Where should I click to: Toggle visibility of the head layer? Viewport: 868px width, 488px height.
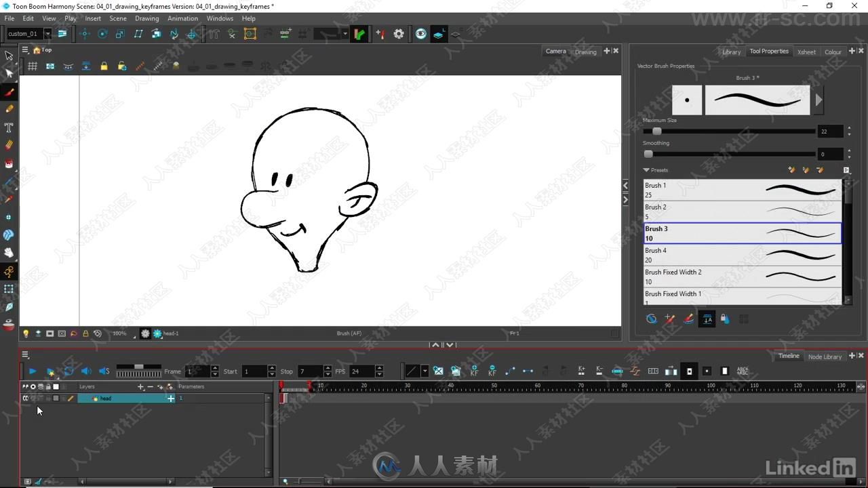point(25,399)
